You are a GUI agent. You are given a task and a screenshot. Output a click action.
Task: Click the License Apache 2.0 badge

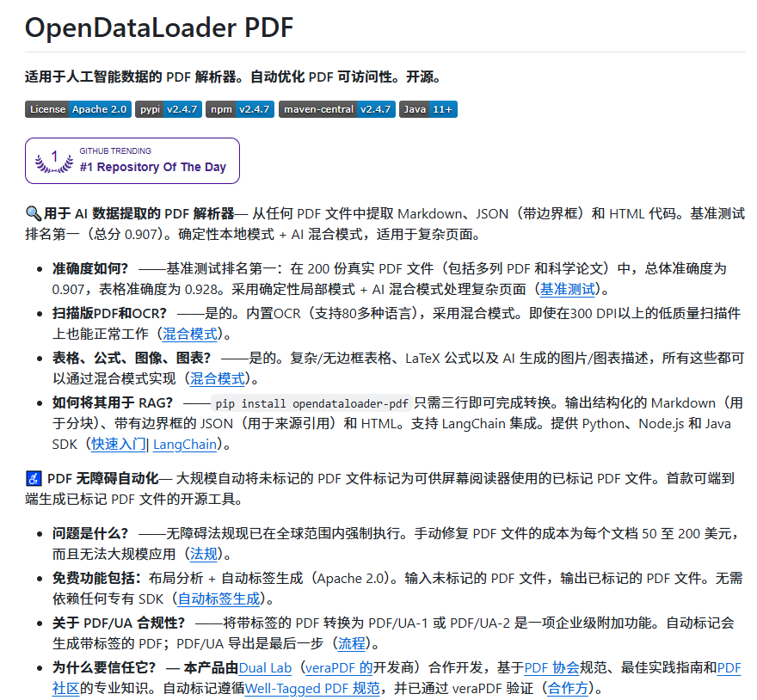coord(77,109)
